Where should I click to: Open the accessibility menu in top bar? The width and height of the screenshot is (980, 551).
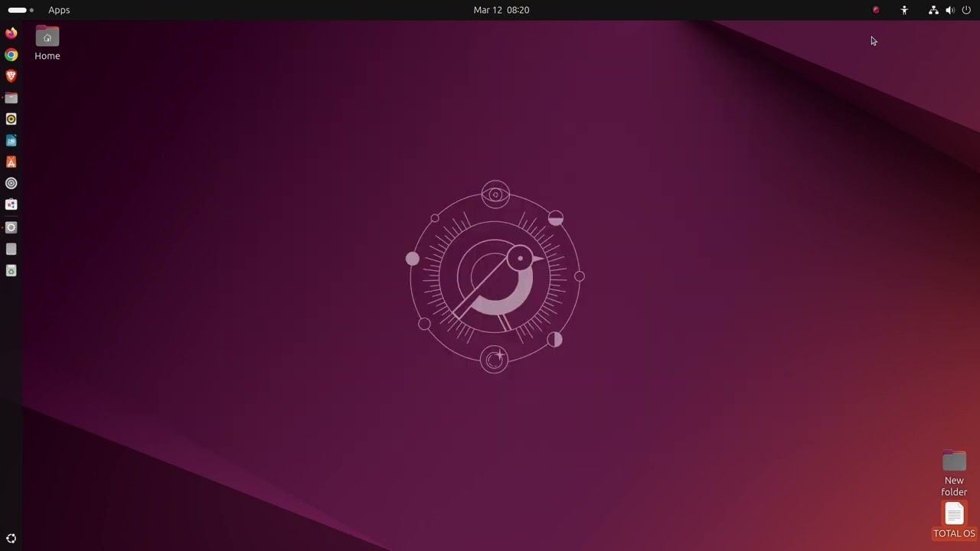click(904, 10)
